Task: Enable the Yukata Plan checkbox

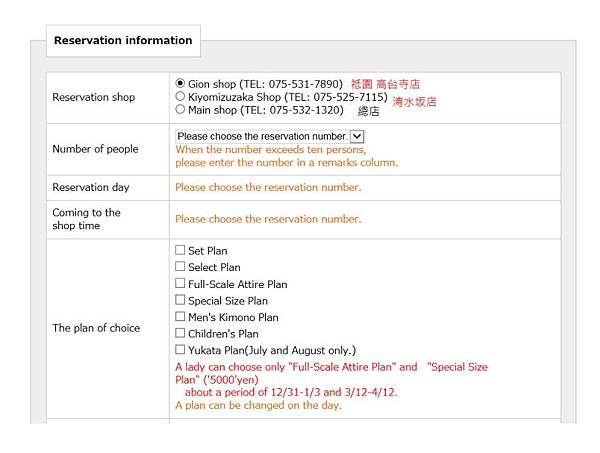Action: [180, 350]
